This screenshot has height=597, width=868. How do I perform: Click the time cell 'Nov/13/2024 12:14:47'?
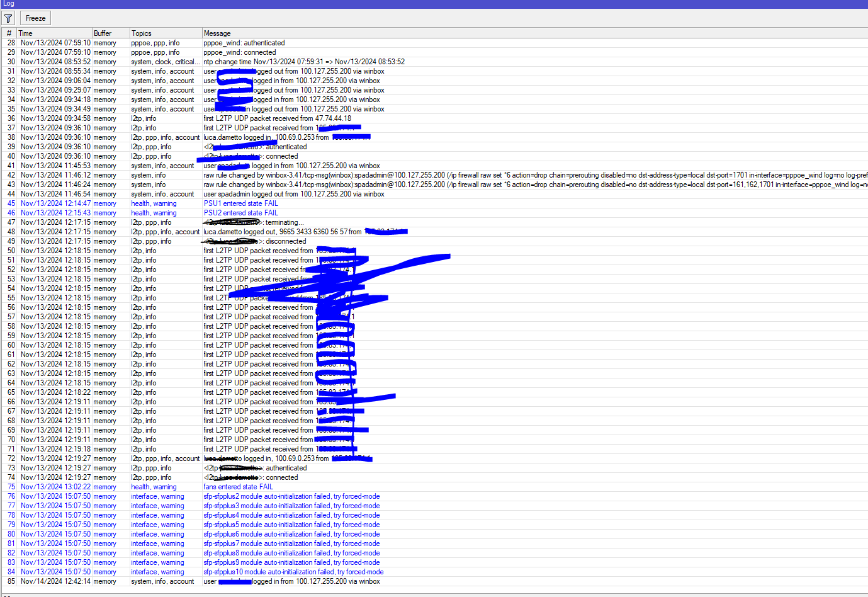pos(55,203)
